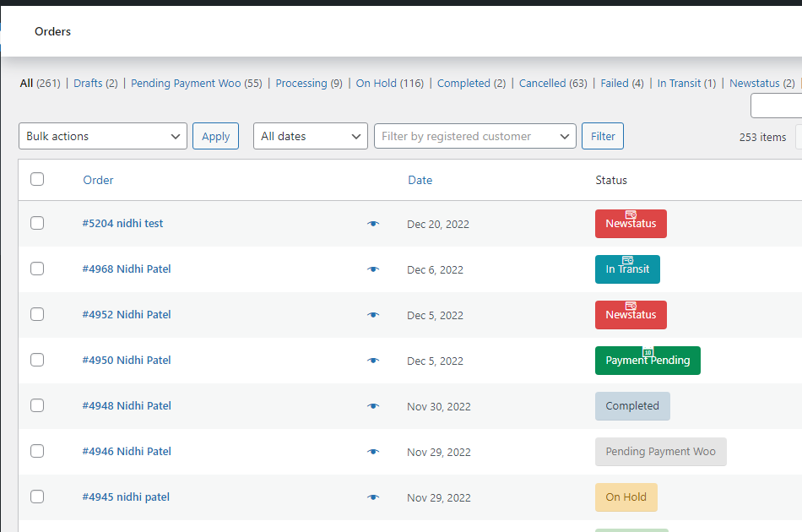Click the calendar icon on Payment Pending badge
802x532 pixels.
(x=647, y=351)
